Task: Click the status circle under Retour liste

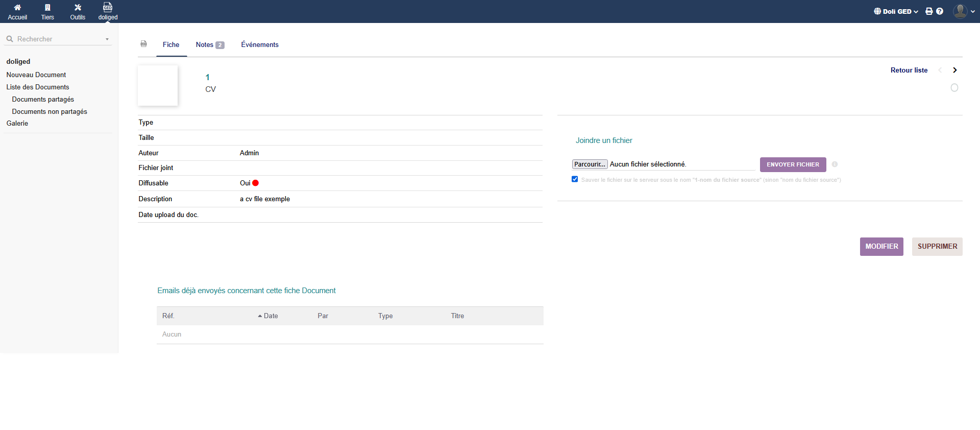Action: click(954, 88)
